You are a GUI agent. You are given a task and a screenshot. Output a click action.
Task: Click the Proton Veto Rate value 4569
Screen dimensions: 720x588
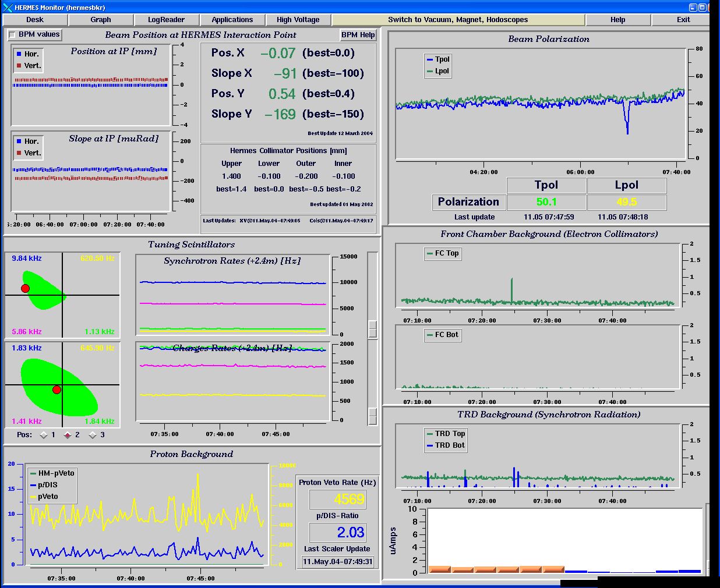tap(337, 500)
